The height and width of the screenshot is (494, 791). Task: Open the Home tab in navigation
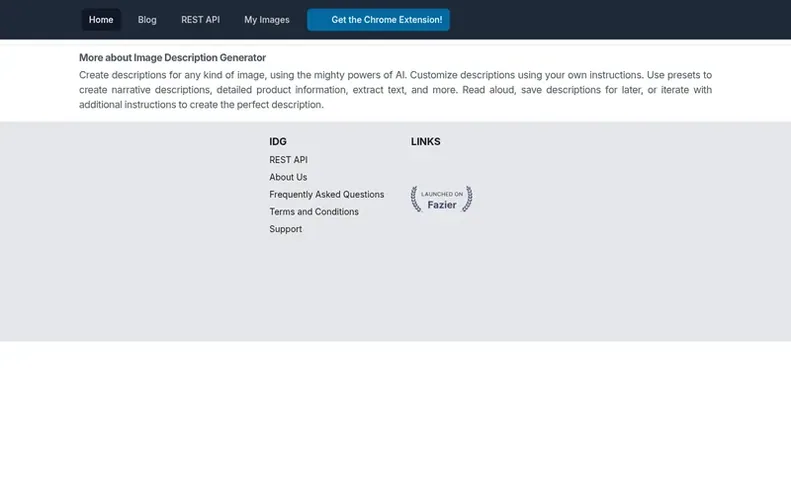tap(101, 20)
